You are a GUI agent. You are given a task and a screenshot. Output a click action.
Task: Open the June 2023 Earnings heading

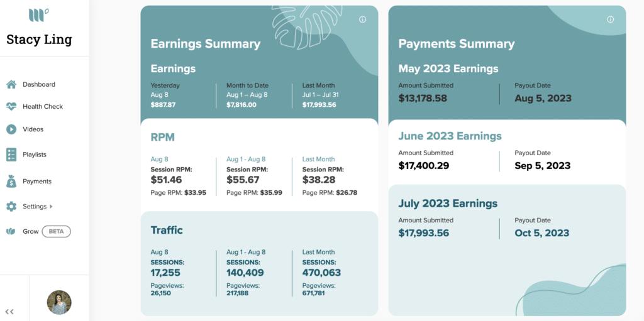450,136
